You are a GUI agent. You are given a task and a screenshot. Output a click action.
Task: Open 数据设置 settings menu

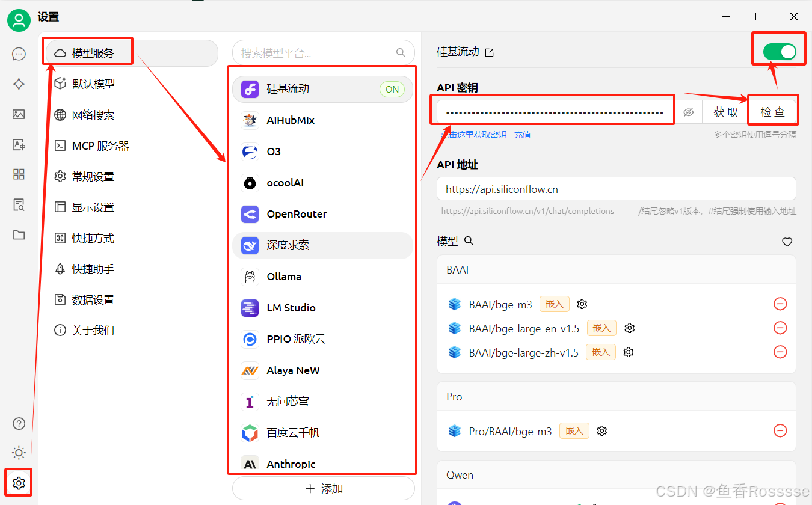click(131, 300)
